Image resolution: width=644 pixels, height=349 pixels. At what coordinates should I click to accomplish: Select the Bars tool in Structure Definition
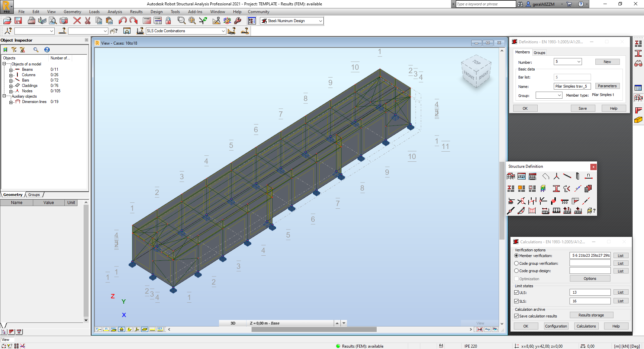click(x=567, y=176)
